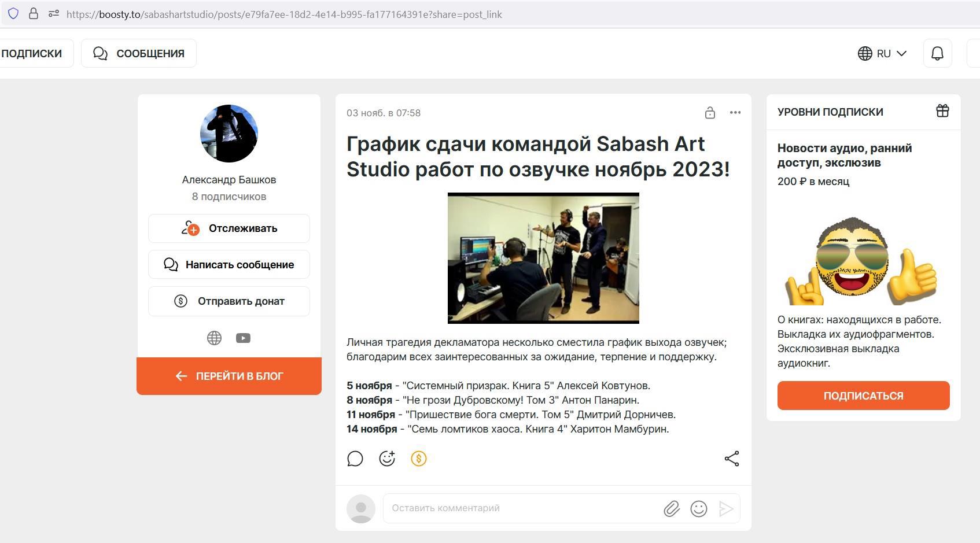This screenshot has height=543, width=980.
Task: Click the gift subscription icon
Action: click(x=942, y=110)
